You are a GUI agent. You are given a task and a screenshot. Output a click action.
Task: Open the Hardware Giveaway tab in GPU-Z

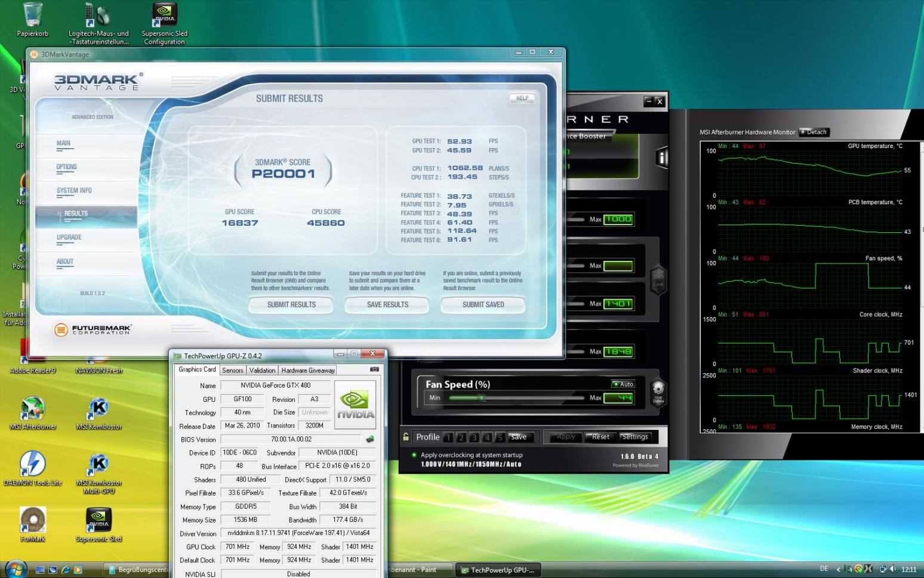pyautogui.click(x=308, y=370)
